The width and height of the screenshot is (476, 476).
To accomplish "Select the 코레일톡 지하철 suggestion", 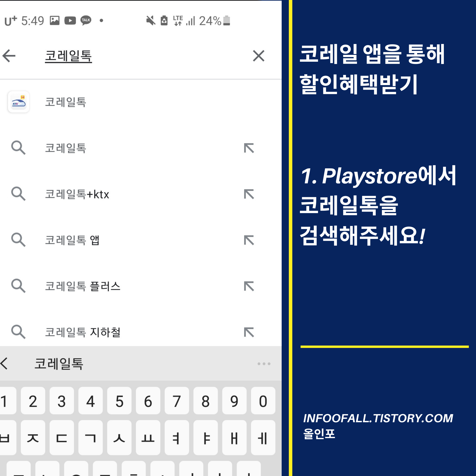I will coord(83,332).
